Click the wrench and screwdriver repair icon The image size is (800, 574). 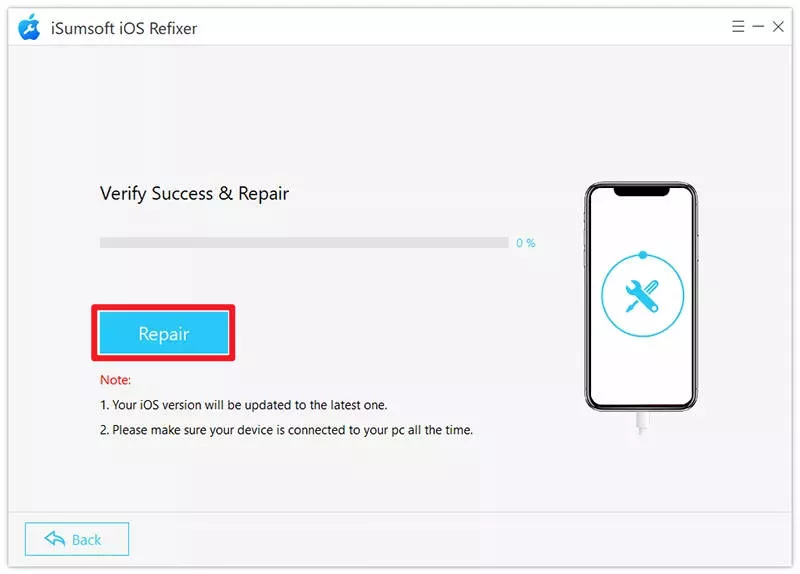point(642,296)
